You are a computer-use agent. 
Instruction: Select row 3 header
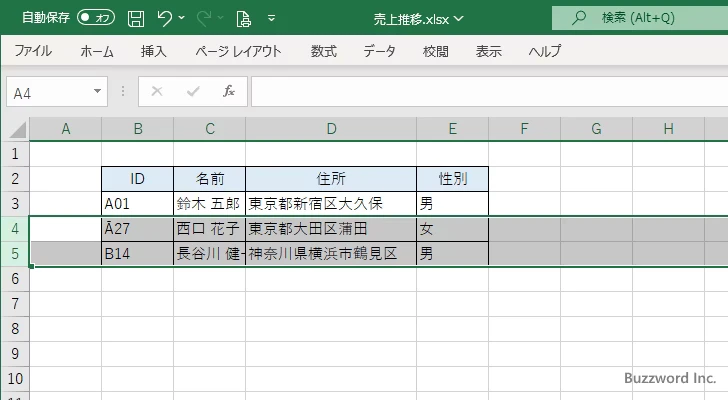15,204
